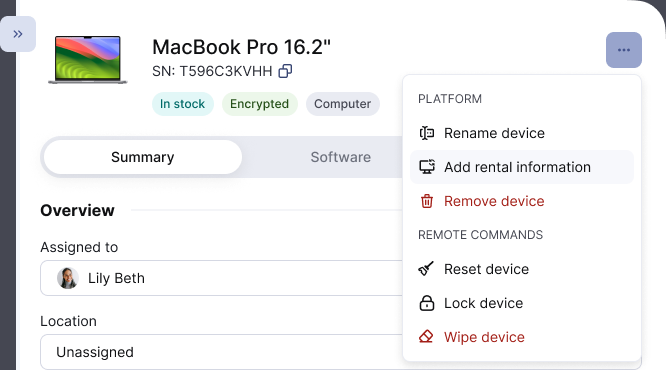Choose Lock device remote command

(x=522, y=303)
